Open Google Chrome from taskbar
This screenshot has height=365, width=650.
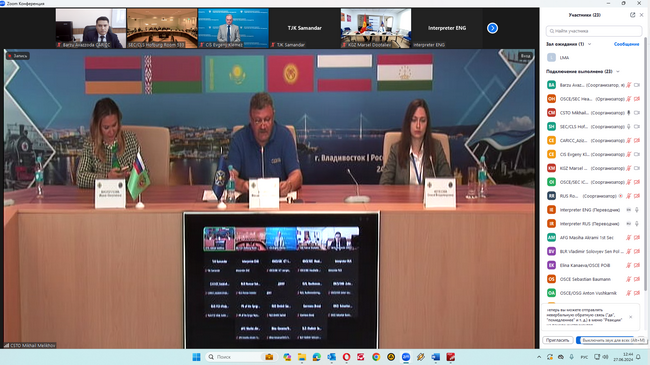click(x=376, y=357)
